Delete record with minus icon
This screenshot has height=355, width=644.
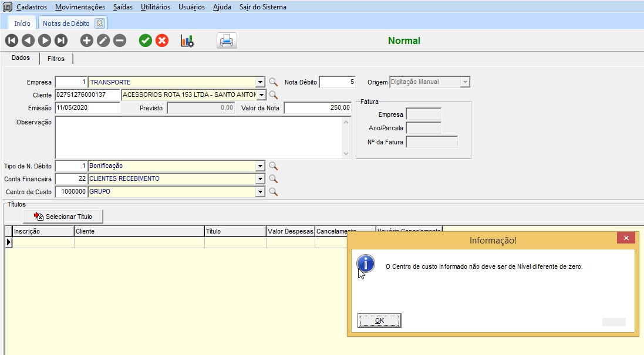120,40
